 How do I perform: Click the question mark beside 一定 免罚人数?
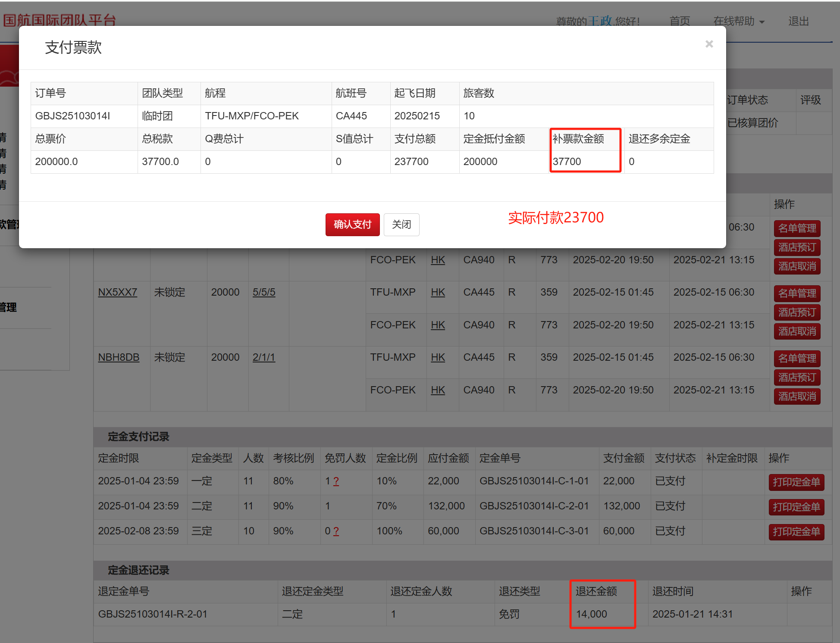336,481
